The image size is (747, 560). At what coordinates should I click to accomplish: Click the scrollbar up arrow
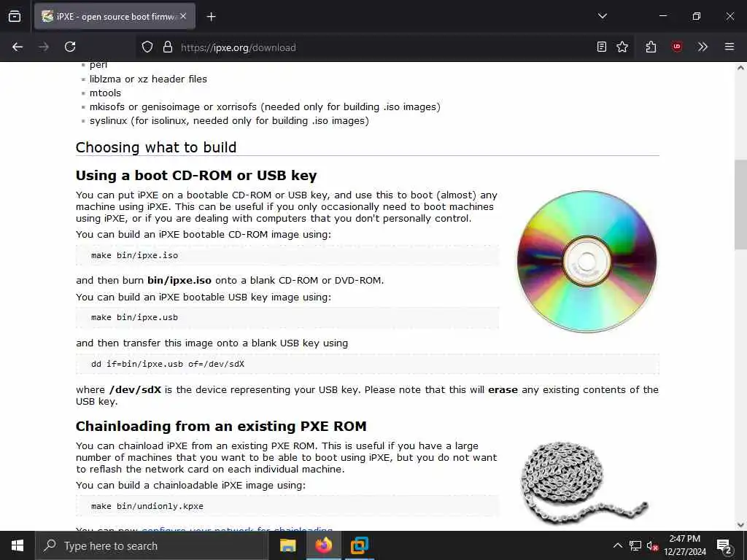point(740,68)
